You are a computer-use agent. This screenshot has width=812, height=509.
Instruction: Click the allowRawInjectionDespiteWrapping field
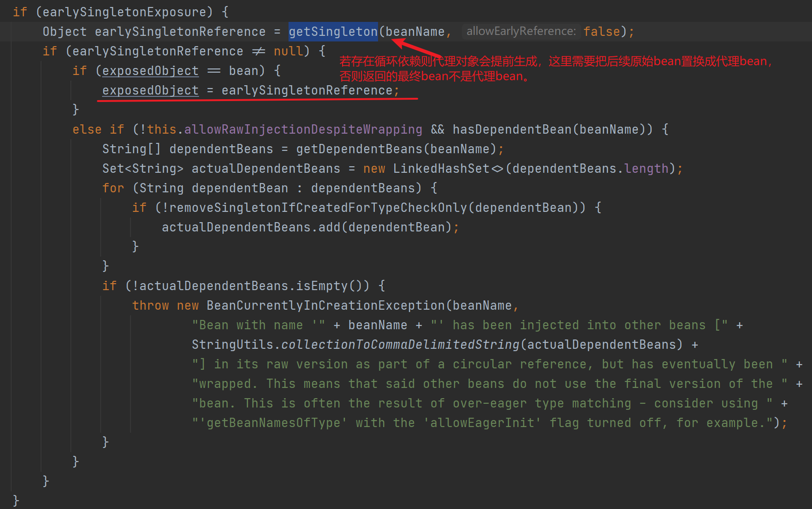[303, 129]
